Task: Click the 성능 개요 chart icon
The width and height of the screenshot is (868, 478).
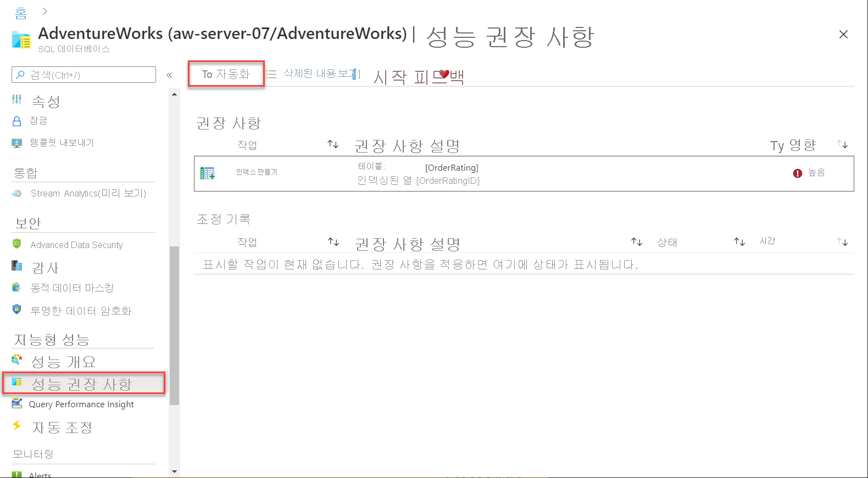Action: pyautogui.click(x=17, y=359)
